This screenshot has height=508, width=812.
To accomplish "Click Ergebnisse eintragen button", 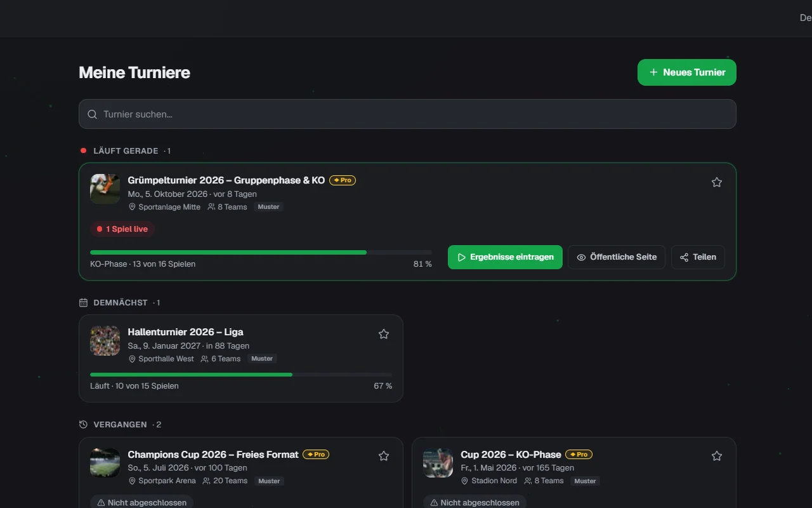I will point(505,257).
